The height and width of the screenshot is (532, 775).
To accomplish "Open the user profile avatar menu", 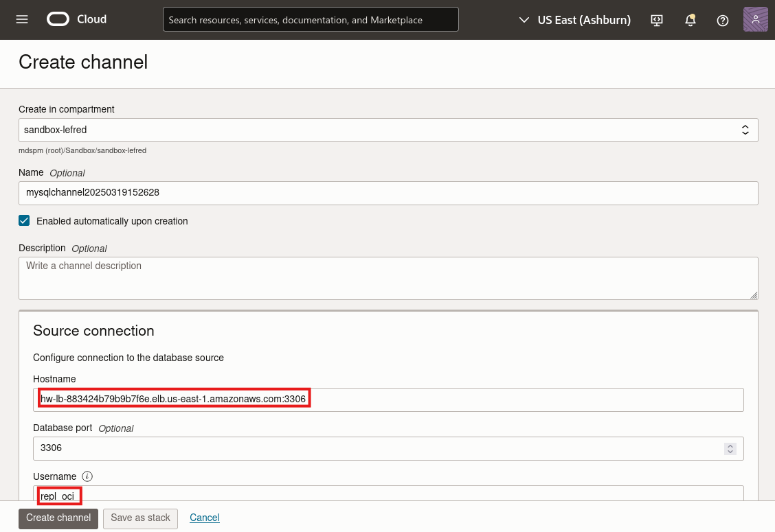I will click(x=755, y=19).
